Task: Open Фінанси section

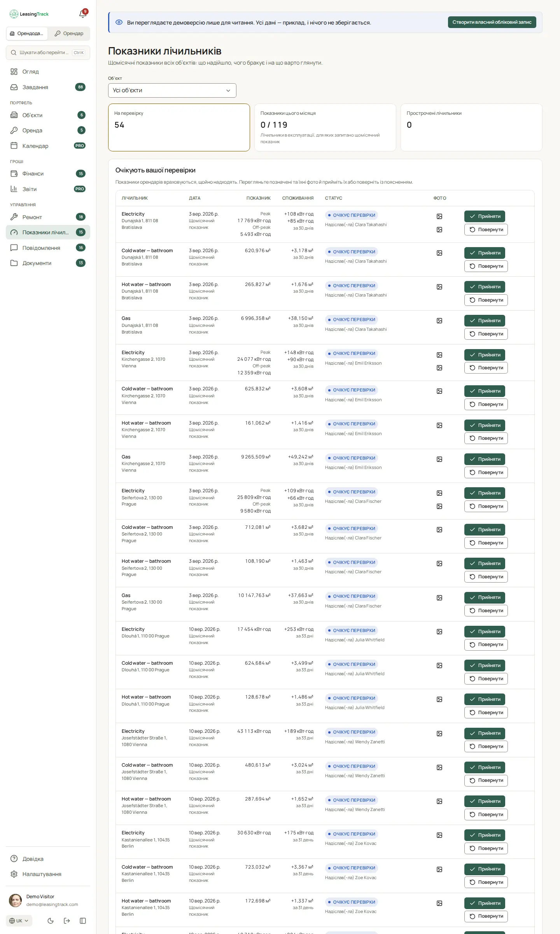Action: click(48, 174)
